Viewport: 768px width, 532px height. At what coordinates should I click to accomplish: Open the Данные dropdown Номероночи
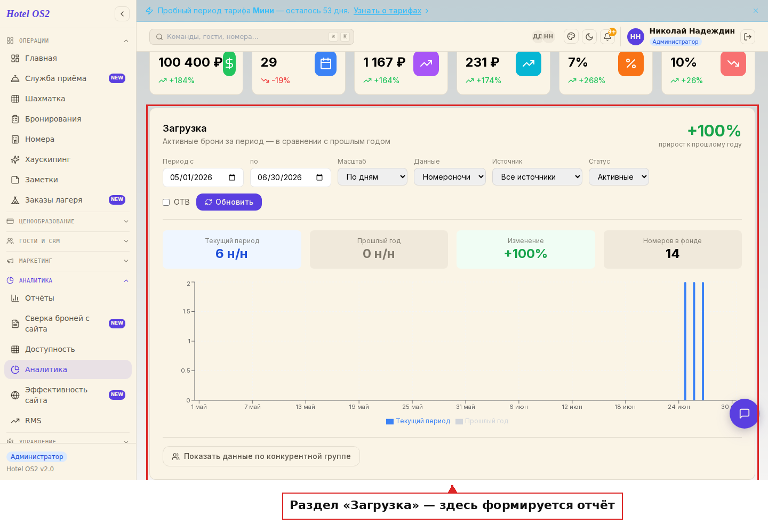[x=450, y=177]
